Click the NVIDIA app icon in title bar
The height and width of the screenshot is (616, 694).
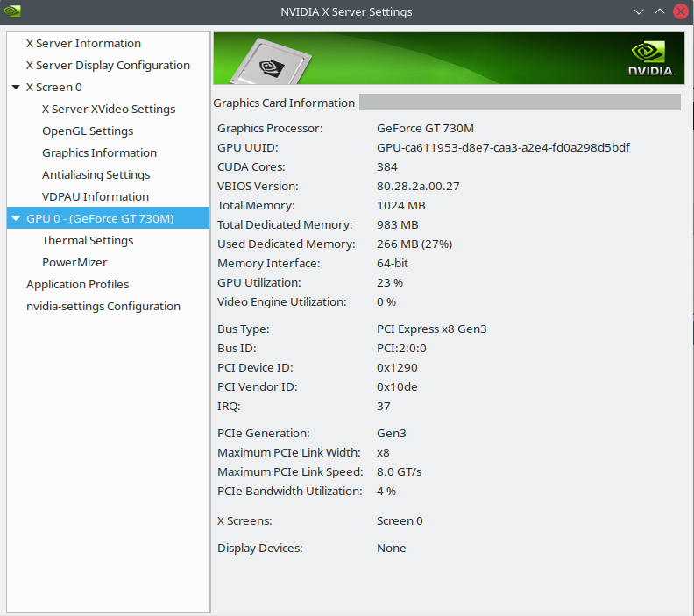click(x=12, y=11)
